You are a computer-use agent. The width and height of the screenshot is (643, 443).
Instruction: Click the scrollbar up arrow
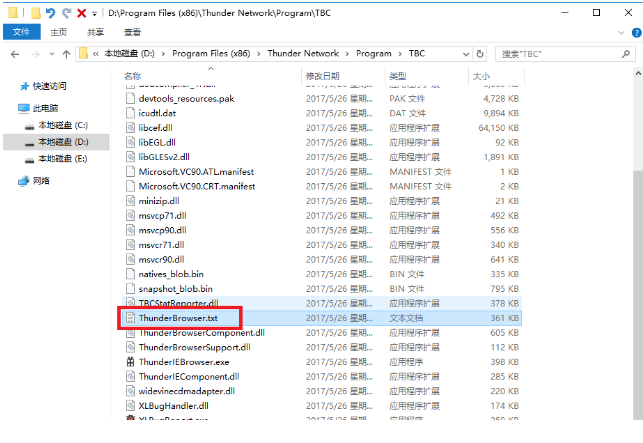click(638, 73)
